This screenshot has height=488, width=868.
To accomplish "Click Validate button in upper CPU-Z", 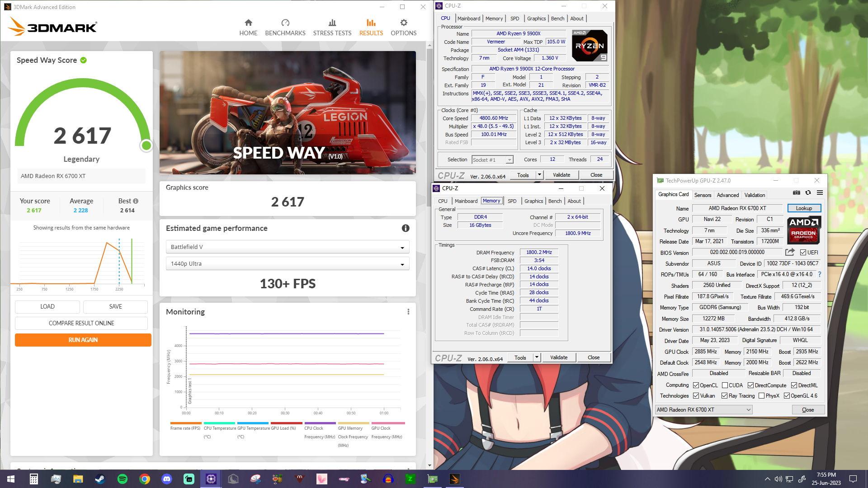I will (561, 175).
